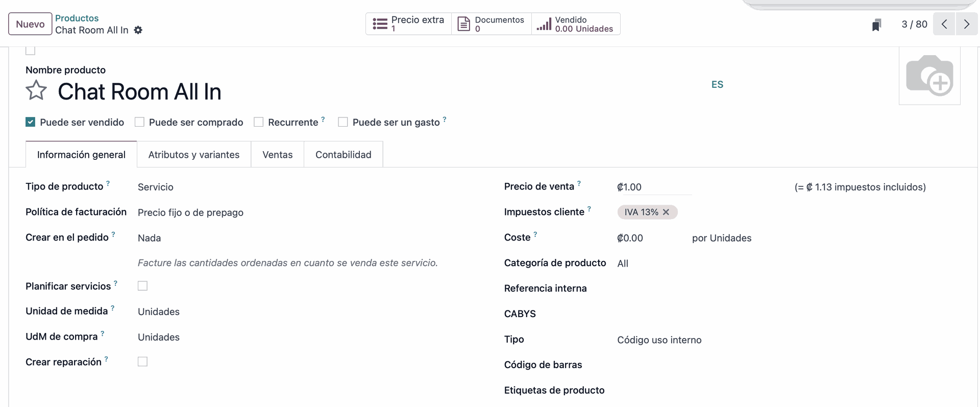
Task: Open the gear actions menu beside Chat Room All In
Action: 138,30
